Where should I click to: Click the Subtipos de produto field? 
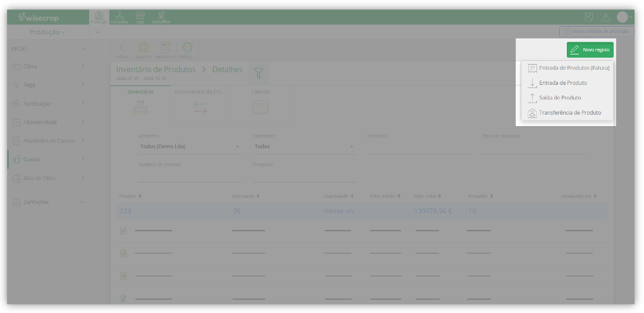[190, 174]
